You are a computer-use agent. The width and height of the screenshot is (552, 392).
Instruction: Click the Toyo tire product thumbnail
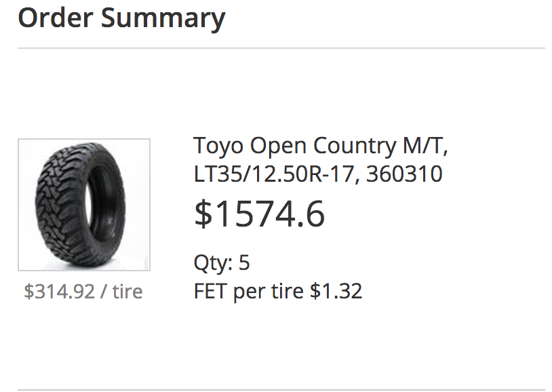click(84, 205)
